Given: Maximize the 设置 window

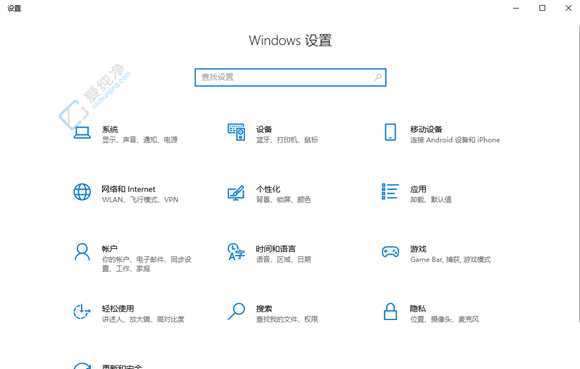Looking at the screenshot, I should (542, 8).
